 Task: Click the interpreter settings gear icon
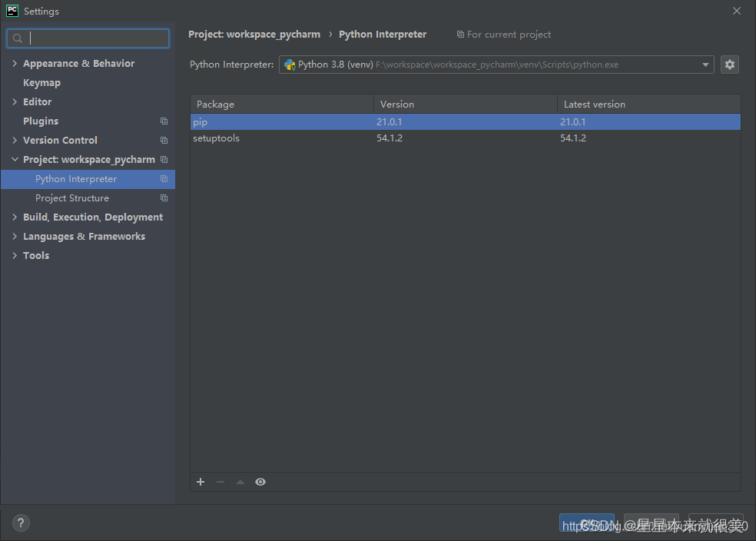(x=729, y=65)
